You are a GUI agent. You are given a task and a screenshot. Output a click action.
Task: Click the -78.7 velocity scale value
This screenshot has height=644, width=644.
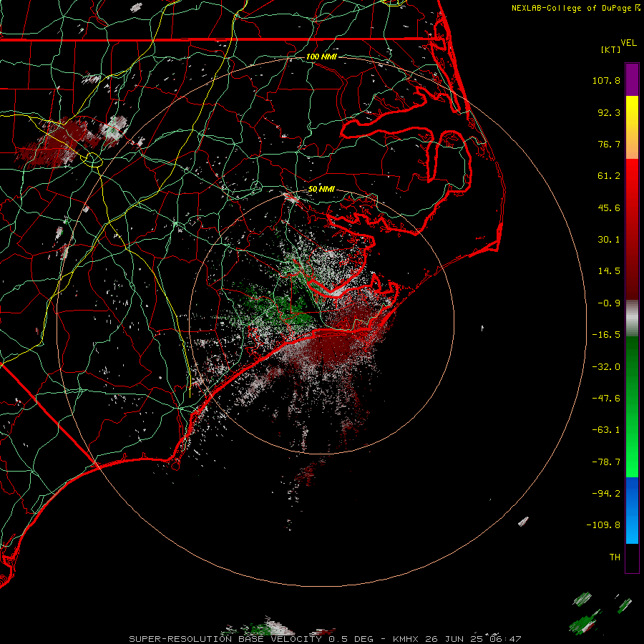tap(606, 462)
